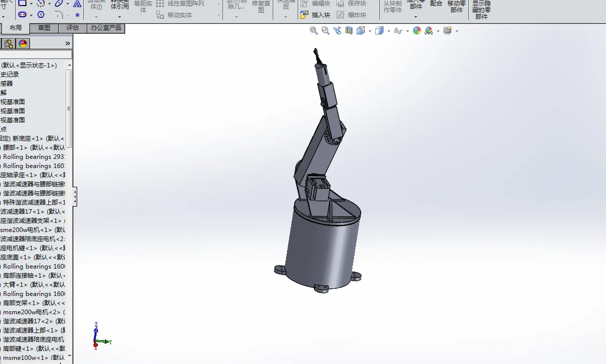
Task: Expand the panel tabs with the » chevron
Action: (x=68, y=44)
